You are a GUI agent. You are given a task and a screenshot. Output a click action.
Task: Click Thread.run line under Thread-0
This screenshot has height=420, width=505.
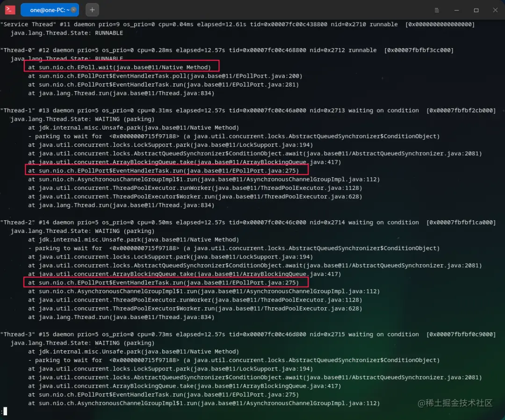(121, 93)
